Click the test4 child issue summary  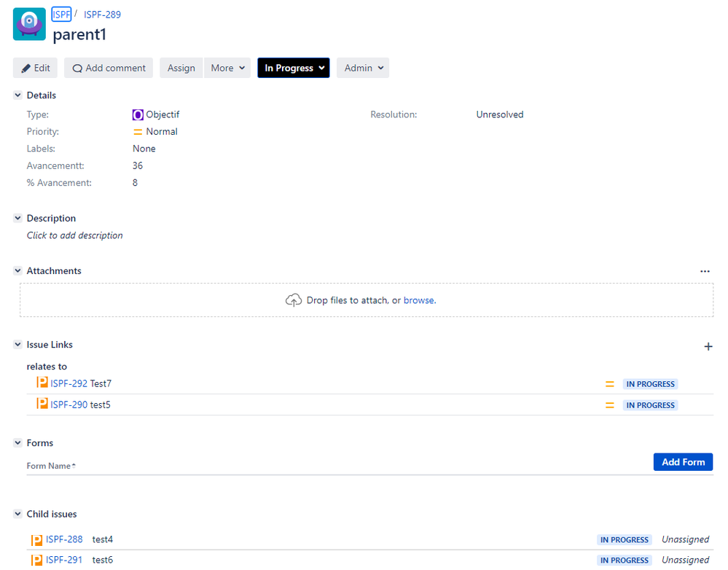(103, 540)
